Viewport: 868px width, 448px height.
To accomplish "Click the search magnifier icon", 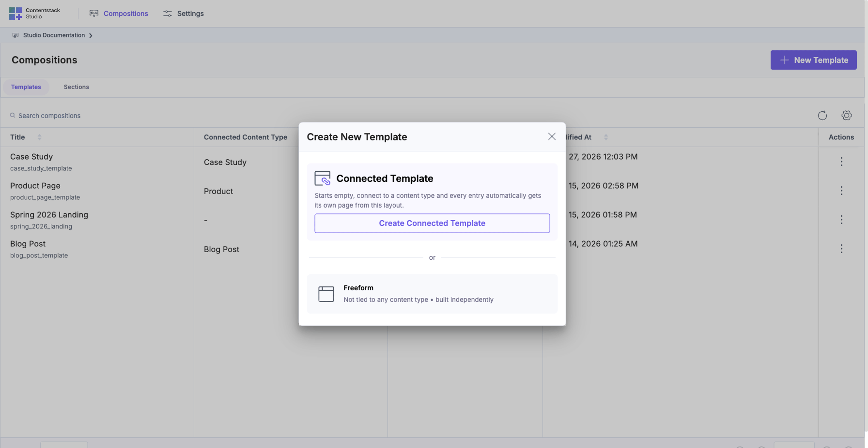I will (x=12, y=115).
